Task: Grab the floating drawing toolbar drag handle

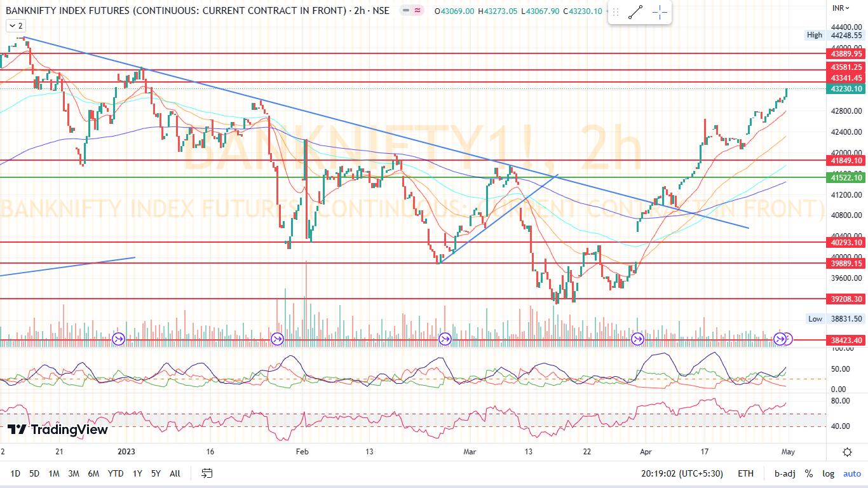Action: (x=615, y=12)
